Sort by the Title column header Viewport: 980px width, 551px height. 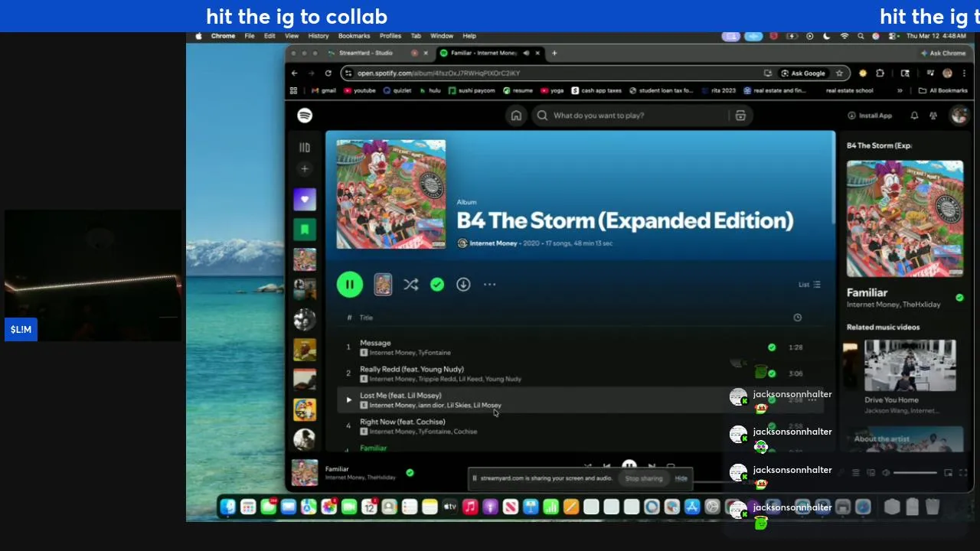[366, 318]
